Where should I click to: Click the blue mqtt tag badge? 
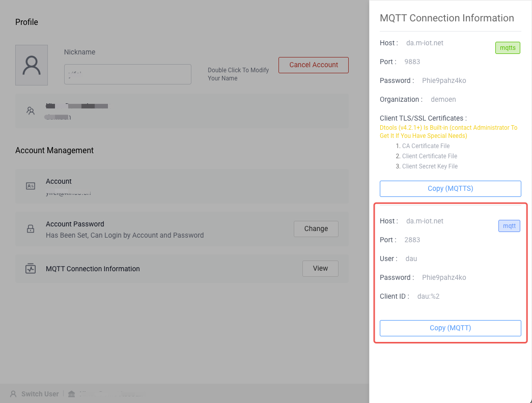[x=509, y=226]
